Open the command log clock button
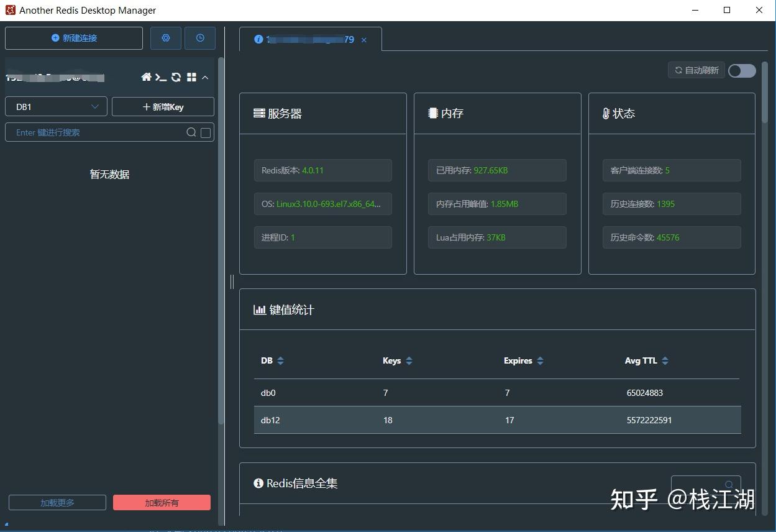 (x=200, y=38)
